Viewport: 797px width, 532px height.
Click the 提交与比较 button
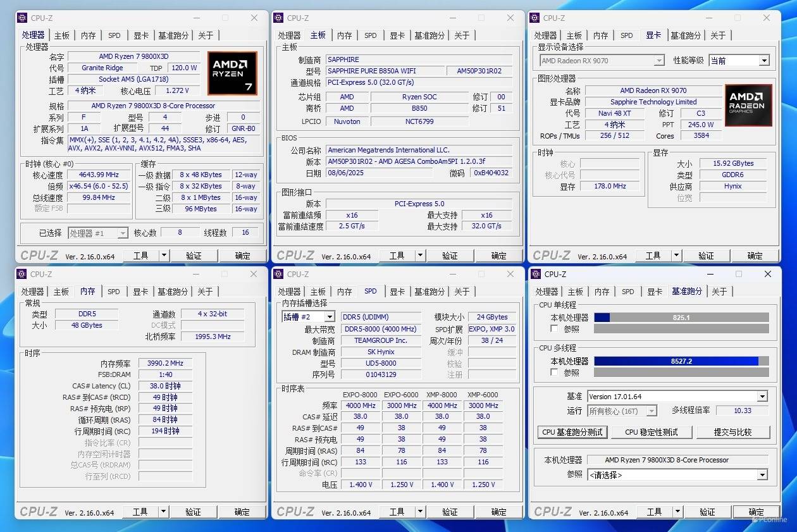732,432
